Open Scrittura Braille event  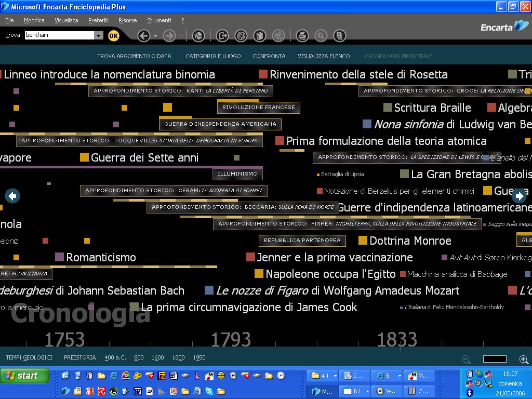[427, 108]
